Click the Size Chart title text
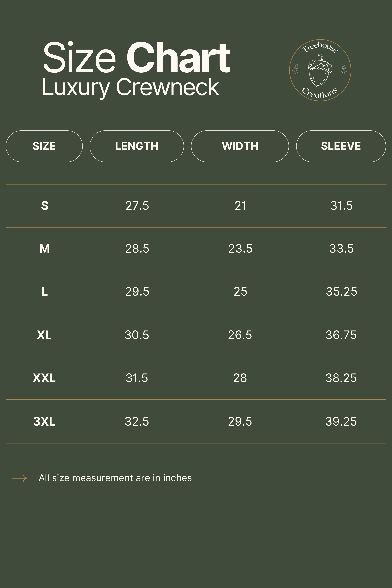 (x=136, y=57)
